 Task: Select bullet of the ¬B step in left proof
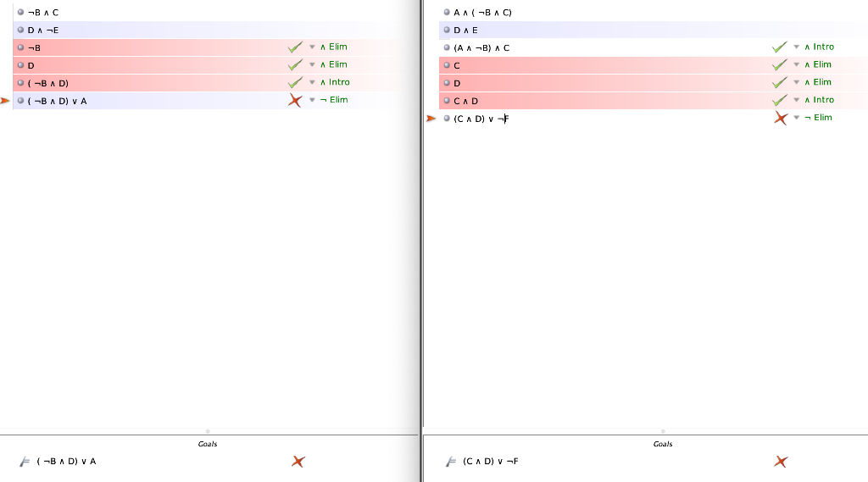[20, 47]
